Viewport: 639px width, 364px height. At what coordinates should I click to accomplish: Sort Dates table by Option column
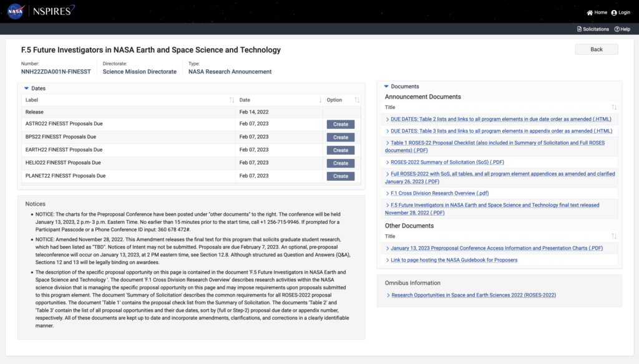[x=357, y=100]
